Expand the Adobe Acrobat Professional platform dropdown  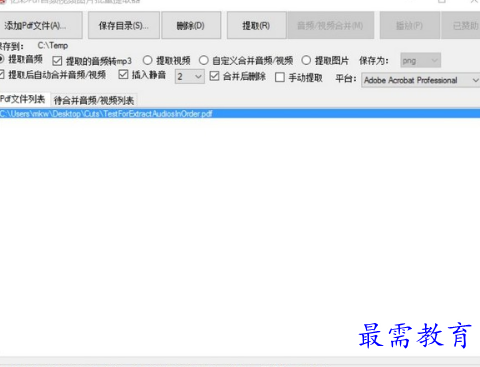421,80
